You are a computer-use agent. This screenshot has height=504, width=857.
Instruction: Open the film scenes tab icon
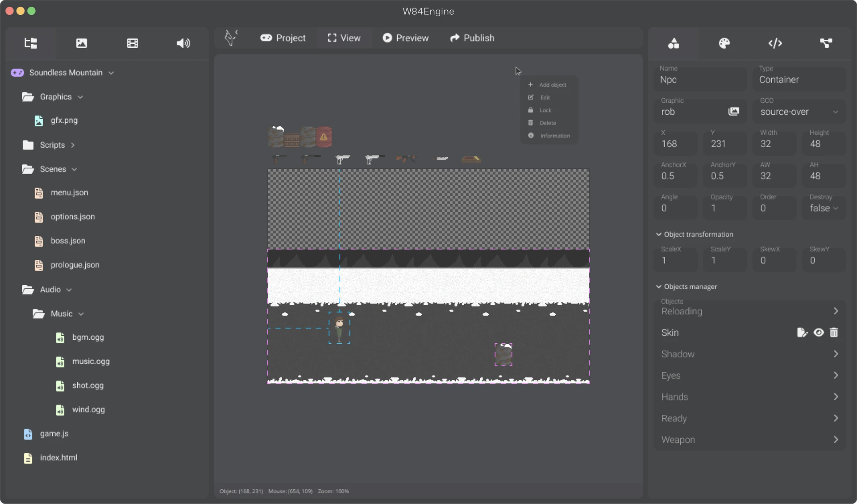tap(132, 43)
